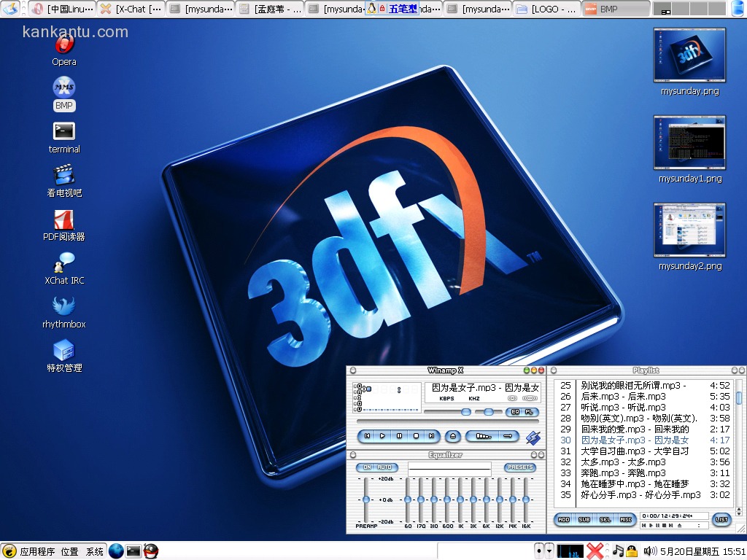Click the 16K equalizer band slider

526,499
